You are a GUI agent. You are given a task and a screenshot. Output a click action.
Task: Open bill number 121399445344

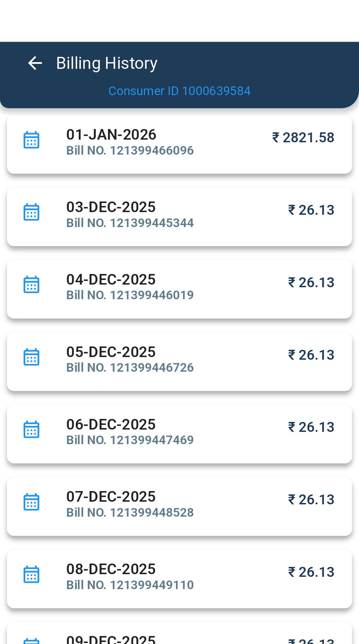[x=130, y=223]
